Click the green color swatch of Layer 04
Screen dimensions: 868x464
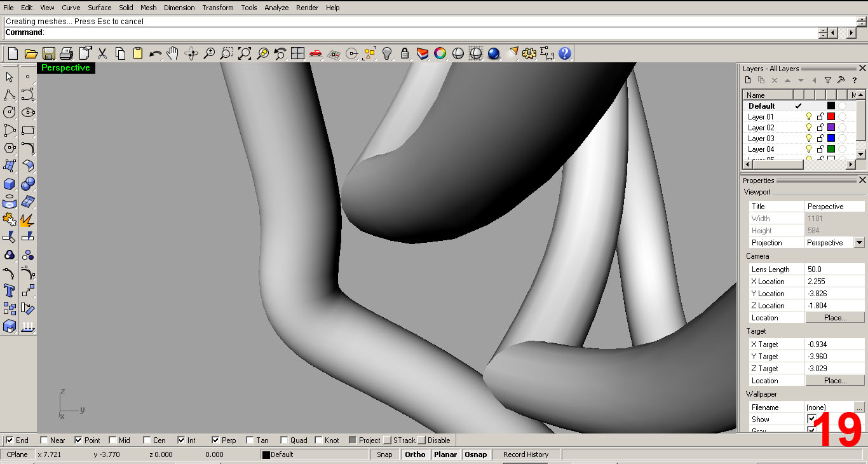831,149
